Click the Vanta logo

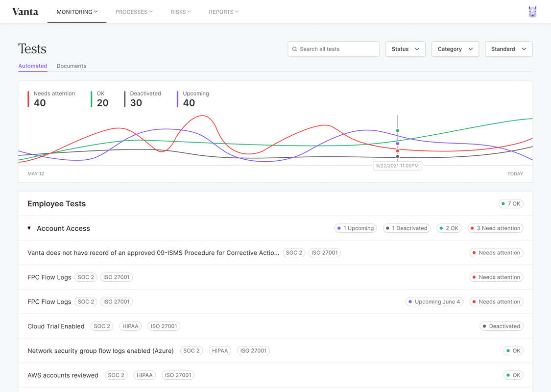(25, 11)
